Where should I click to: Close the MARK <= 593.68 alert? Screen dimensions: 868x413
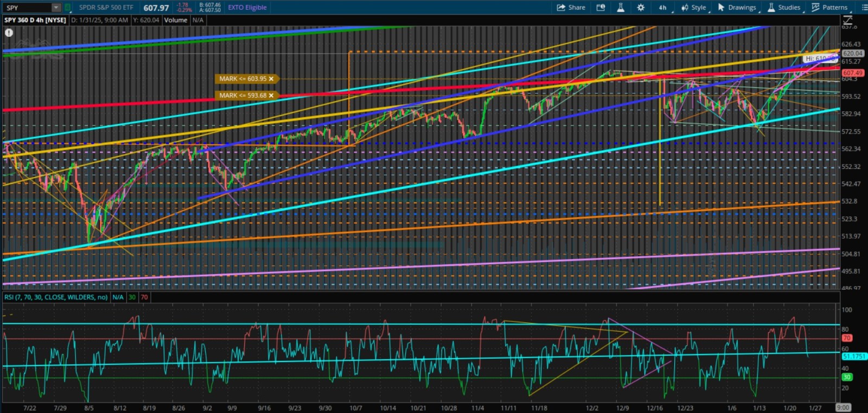(271, 96)
